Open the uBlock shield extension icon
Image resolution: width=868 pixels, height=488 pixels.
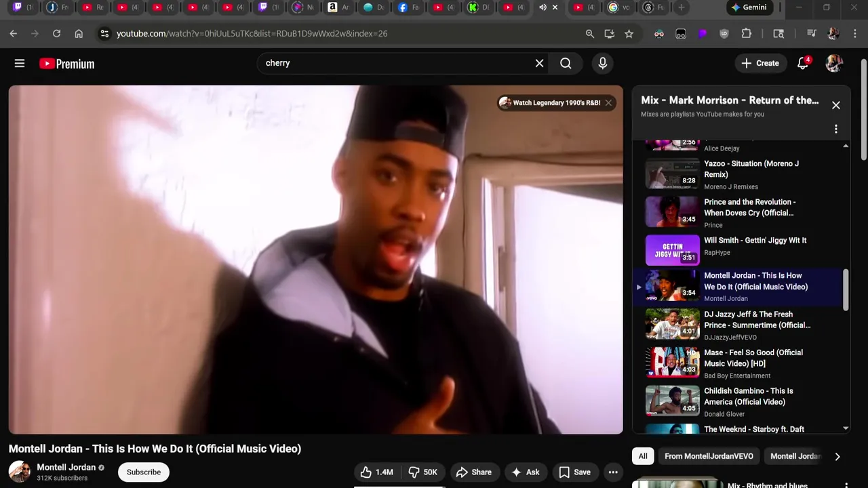(x=724, y=33)
